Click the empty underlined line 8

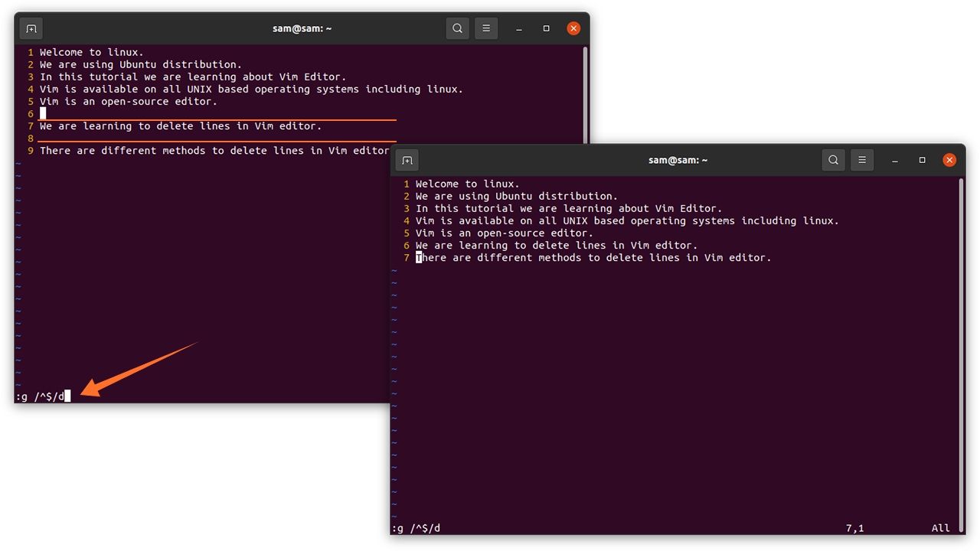214,139
